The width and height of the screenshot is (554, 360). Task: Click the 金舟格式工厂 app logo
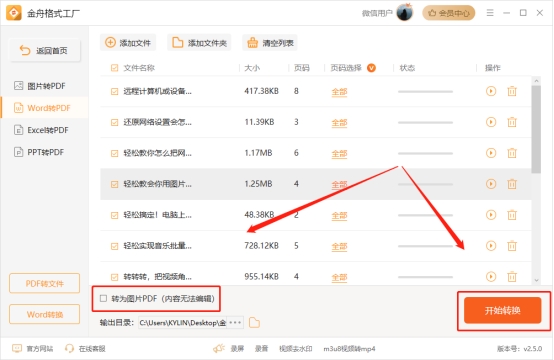pos(14,13)
